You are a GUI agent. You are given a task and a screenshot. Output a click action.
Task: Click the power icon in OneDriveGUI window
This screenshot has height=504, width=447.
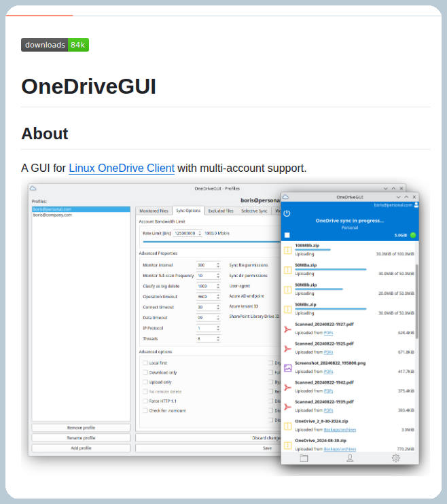click(x=287, y=213)
